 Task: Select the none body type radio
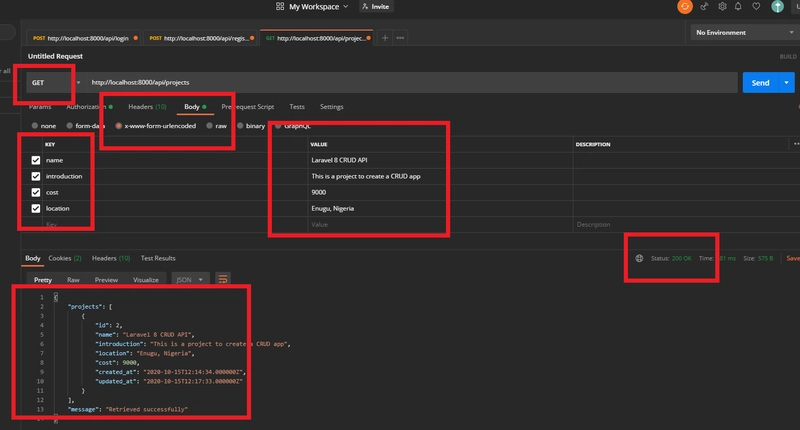35,125
